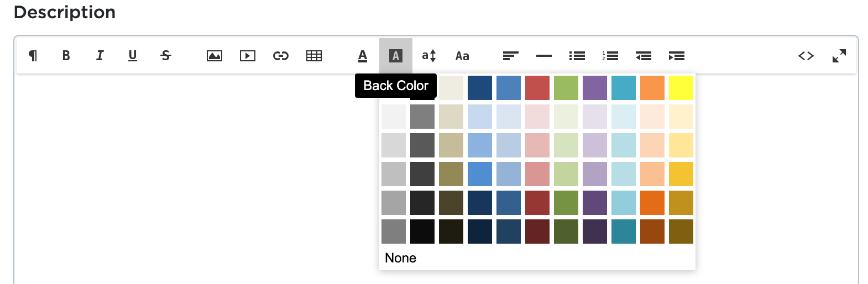Insert an image
The image size is (868, 284).
[215, 56]
